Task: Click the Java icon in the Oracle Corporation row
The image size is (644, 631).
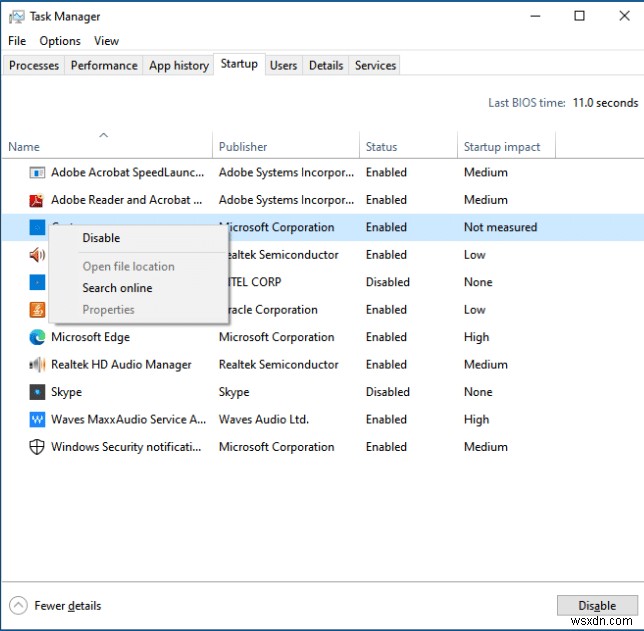Action: pos(37,310)
